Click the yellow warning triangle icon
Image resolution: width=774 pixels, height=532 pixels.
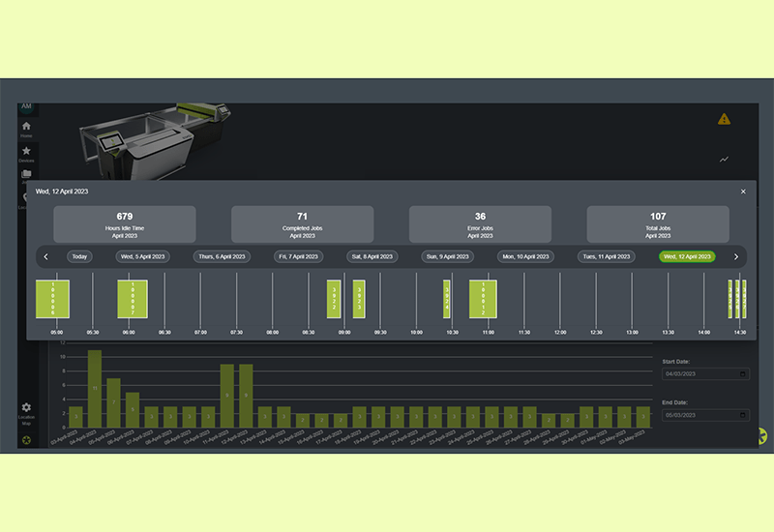pyautogui.click(x=724, y=119)
